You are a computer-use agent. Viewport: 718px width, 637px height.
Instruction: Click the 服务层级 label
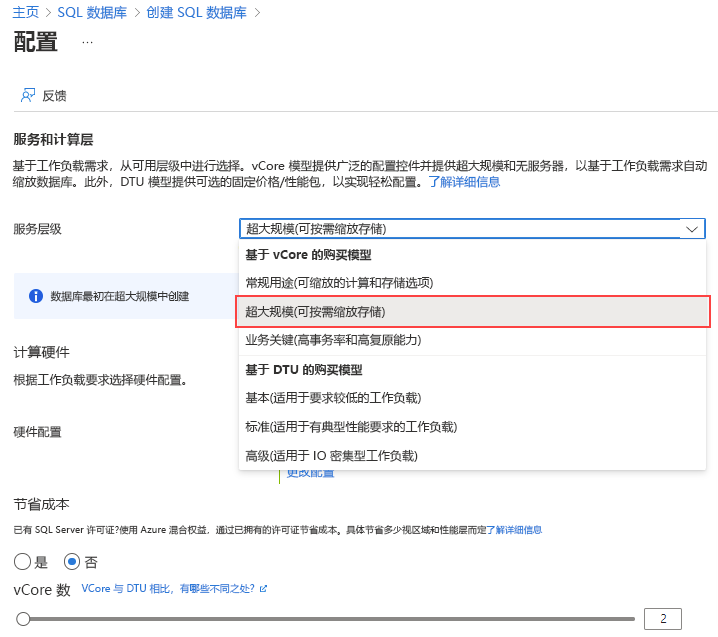tap(38, 229)
